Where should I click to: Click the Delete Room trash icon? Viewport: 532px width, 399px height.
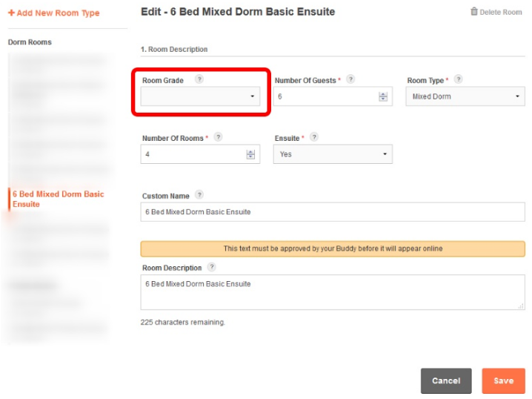(474, 12)
